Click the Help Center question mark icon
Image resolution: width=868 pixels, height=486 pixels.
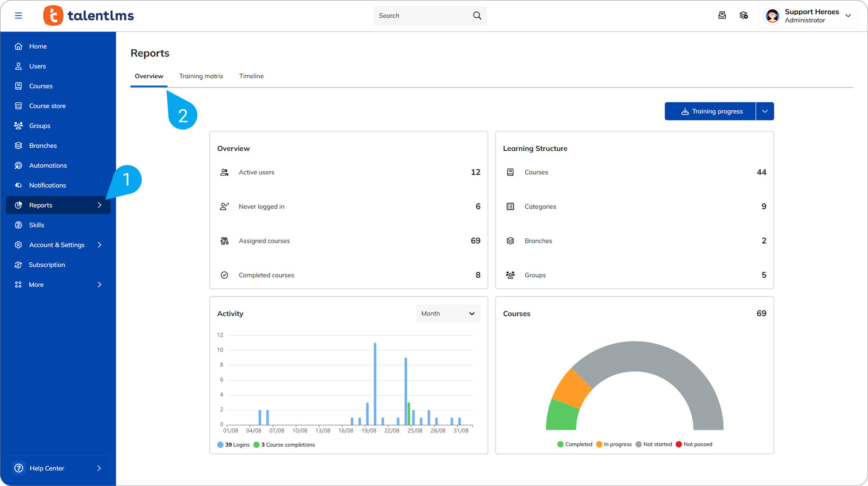18,468
